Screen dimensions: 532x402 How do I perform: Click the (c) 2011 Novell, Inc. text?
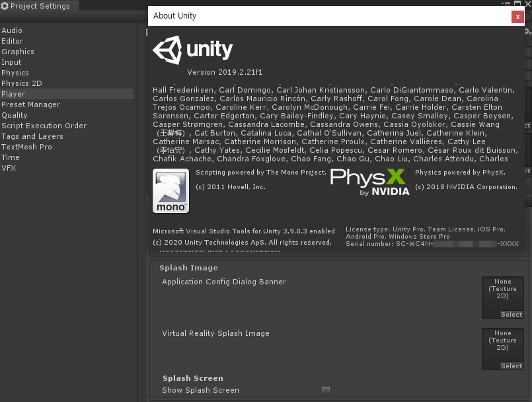point(231,187)
